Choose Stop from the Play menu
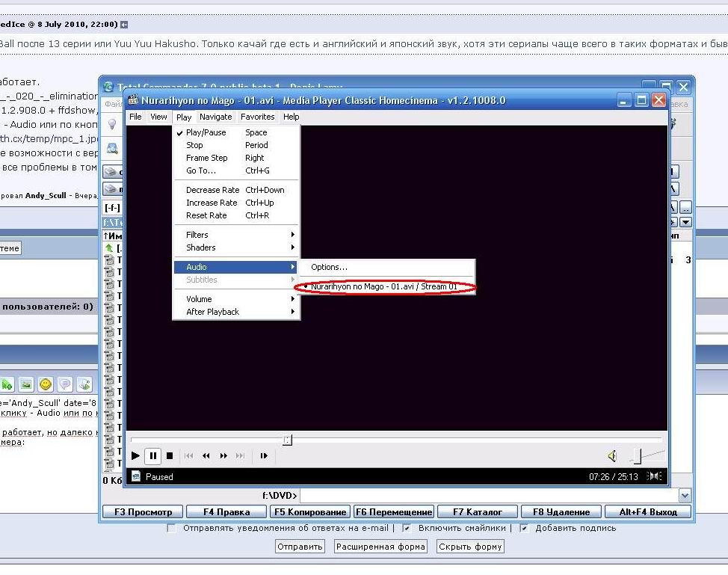This screenshot has width=728, height=575. tap(236, 145)
